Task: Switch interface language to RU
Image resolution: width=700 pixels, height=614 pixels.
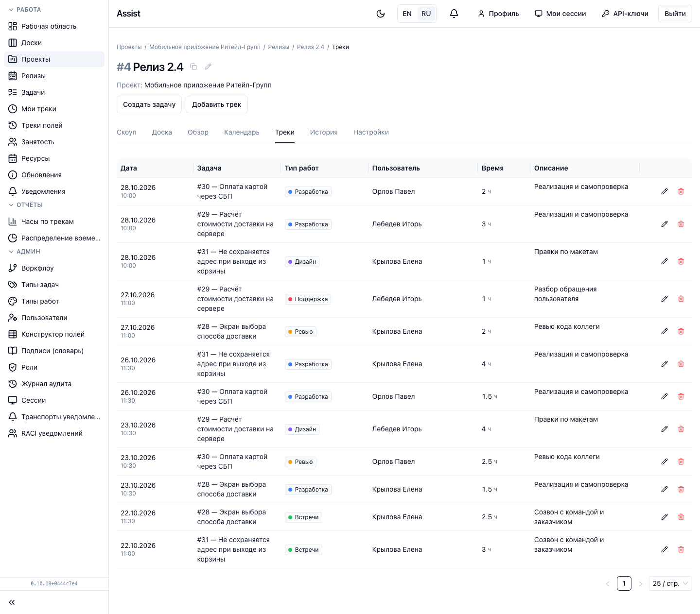Action: coord(426,14)
